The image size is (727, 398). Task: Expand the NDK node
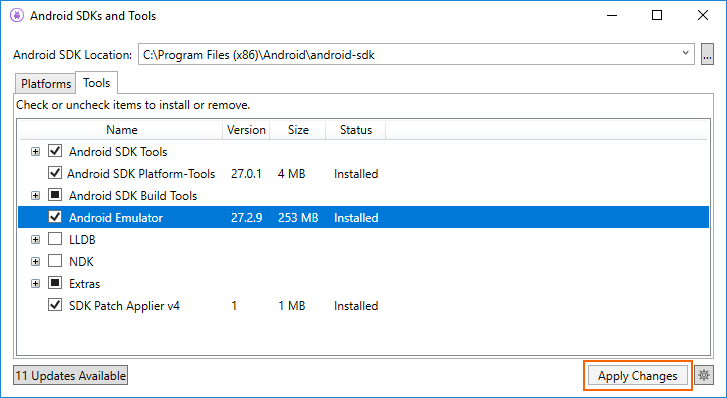[x=35, y=262]
